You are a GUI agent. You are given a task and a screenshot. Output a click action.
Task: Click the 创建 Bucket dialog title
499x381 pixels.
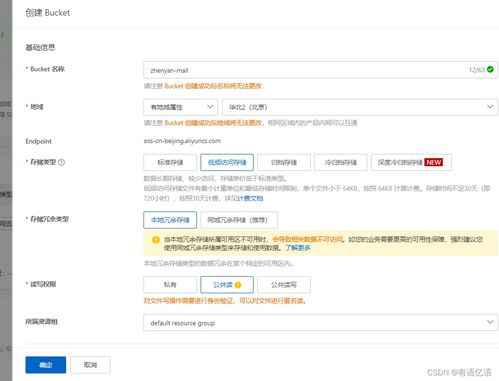click(x=48, y=13)
